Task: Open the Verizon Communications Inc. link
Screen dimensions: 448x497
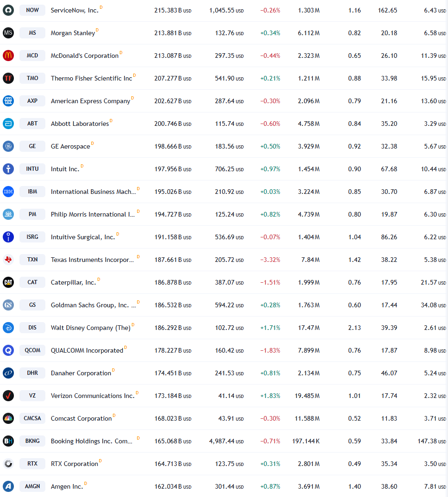Action: pyautogui.click(x=93, y=396)
